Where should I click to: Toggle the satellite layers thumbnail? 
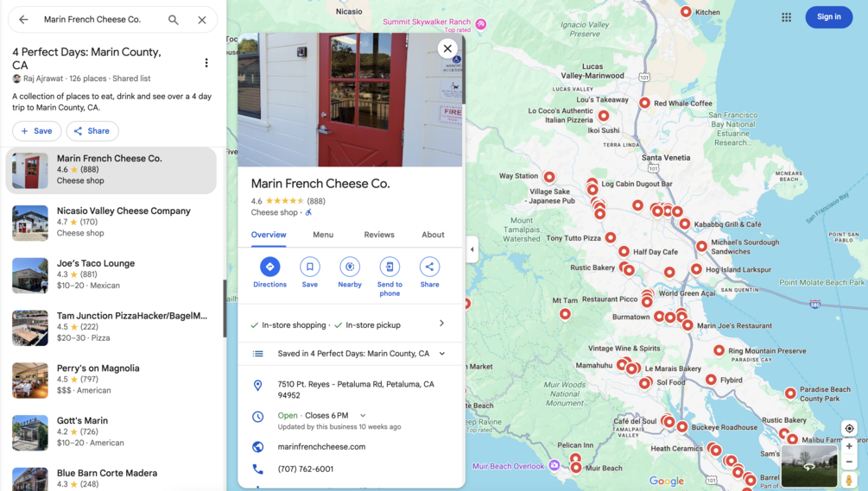click(x=808, y=466)
